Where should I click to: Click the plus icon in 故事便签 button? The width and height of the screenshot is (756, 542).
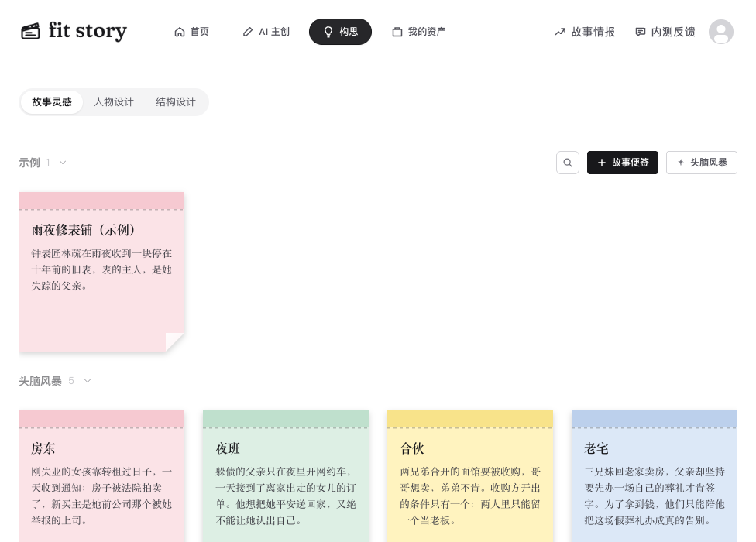pyautogui.click(x=602, y=163)
